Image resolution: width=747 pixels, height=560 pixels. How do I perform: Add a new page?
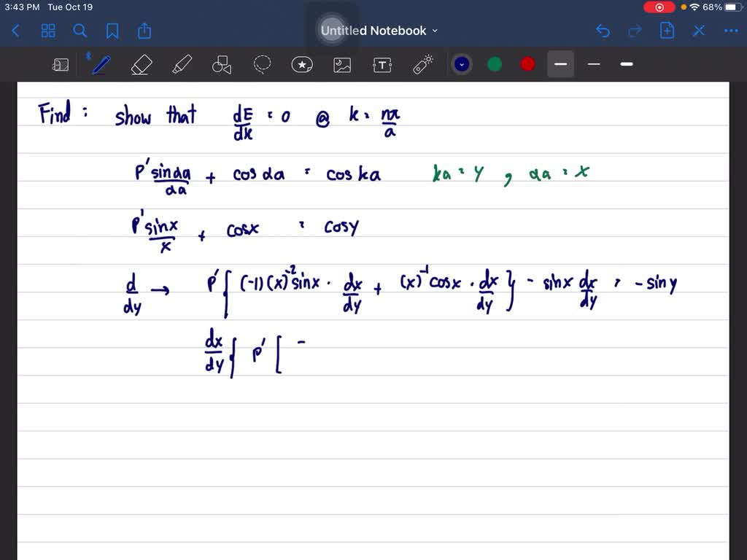(665, 31)
